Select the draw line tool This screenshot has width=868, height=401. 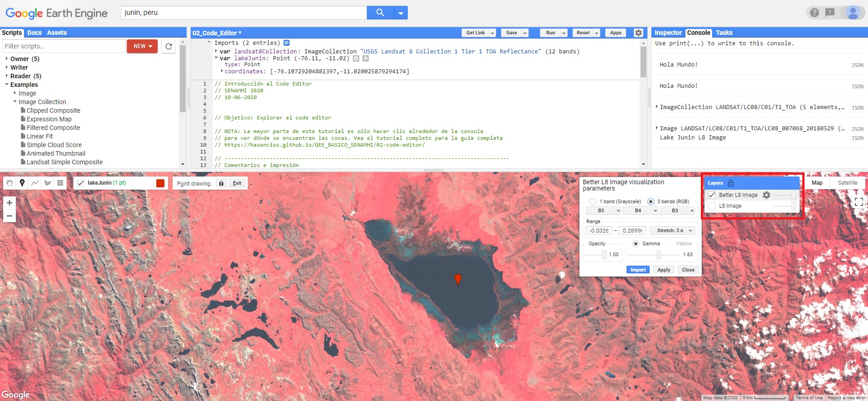point(35,183)
